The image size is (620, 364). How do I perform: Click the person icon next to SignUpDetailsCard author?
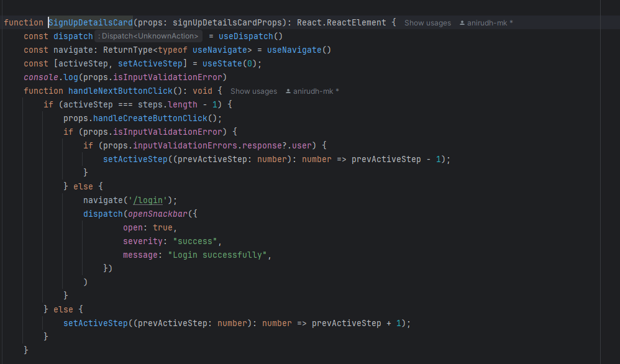(462, 23)
